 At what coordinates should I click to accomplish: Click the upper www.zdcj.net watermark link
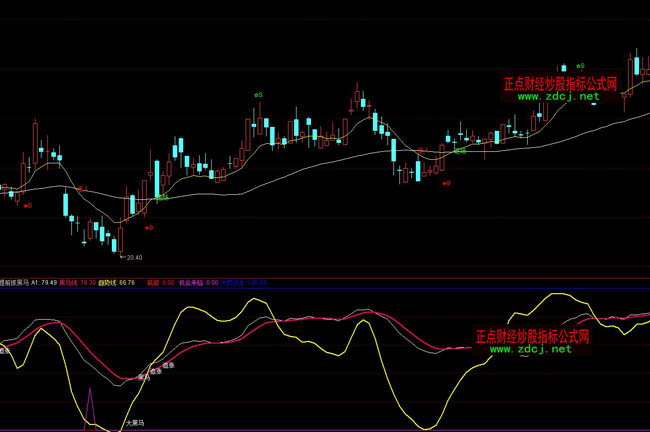558,97
